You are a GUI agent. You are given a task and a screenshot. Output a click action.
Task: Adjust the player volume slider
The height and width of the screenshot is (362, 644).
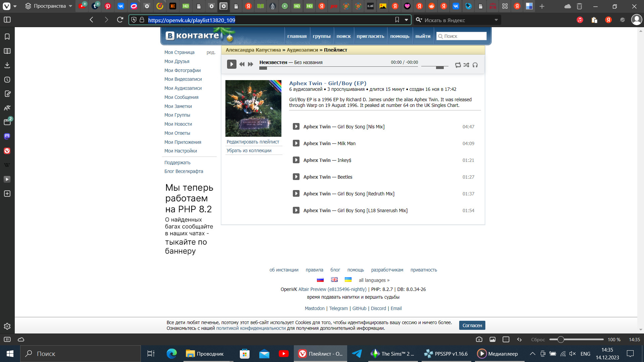[x=439, y=67]
